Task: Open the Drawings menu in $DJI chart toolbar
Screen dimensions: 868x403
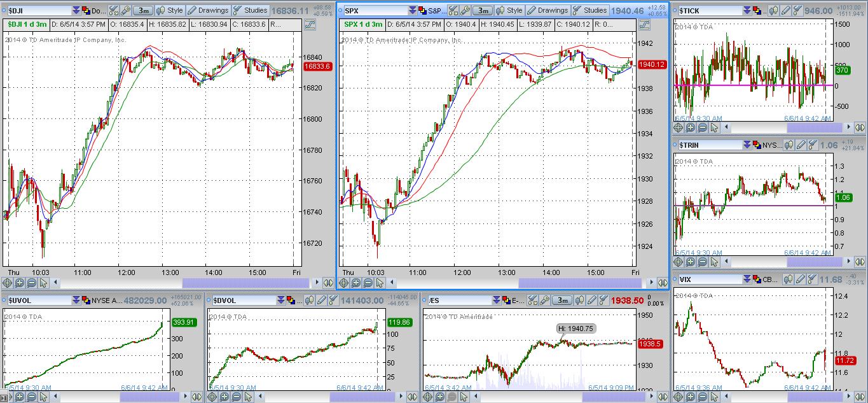Action: click(208, 11)
